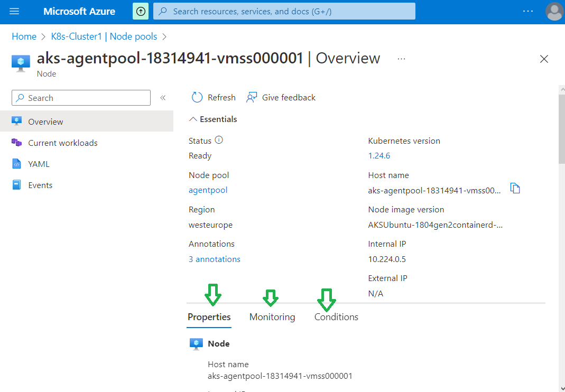565x392 pixels.
Task: Click the Current workloads icon
Action: pyautogui.click(x=16, y=142)
